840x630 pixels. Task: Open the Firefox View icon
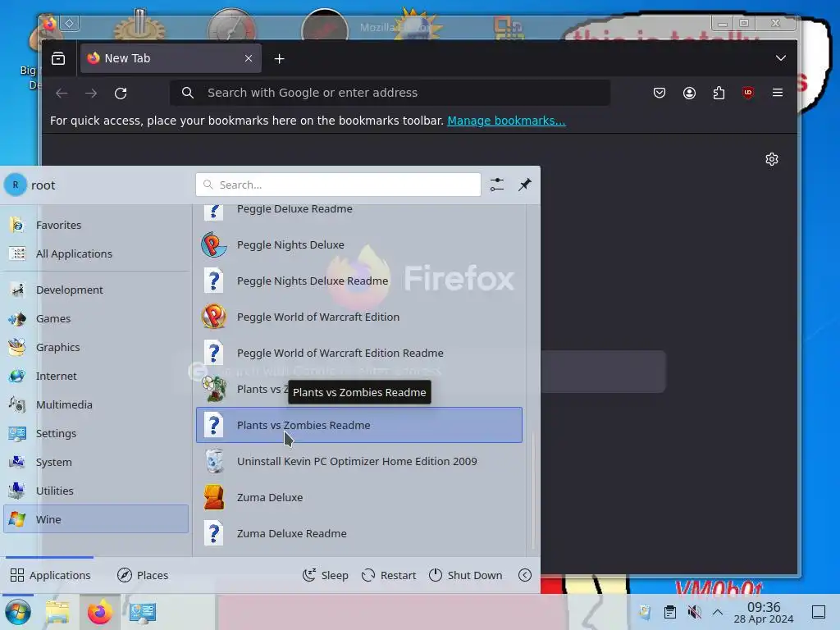[x=58, y=58]
